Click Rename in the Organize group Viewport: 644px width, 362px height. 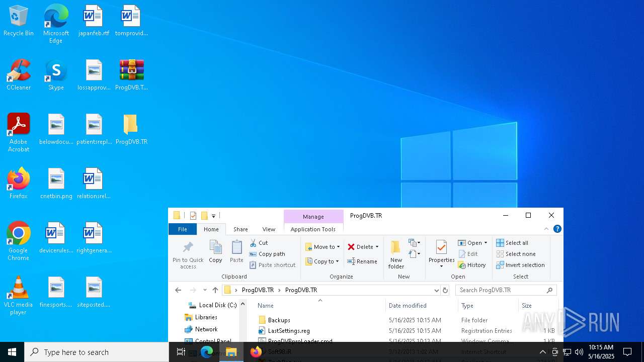tap(362, 261)
